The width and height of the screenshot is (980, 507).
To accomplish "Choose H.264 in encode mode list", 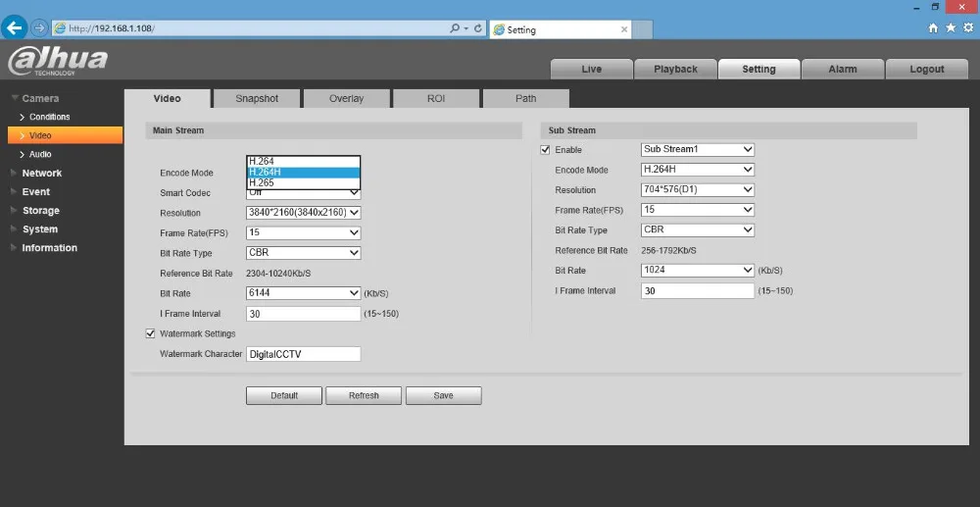I will coord(304,161).
